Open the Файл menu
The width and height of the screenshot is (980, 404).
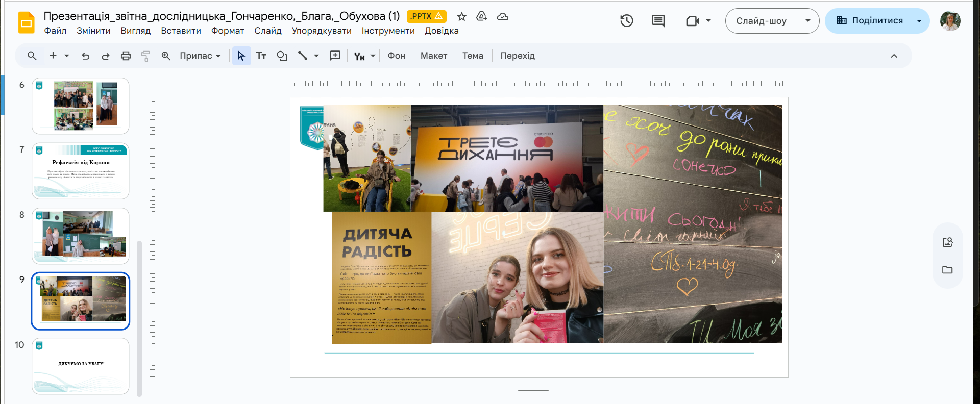(55, 31)
